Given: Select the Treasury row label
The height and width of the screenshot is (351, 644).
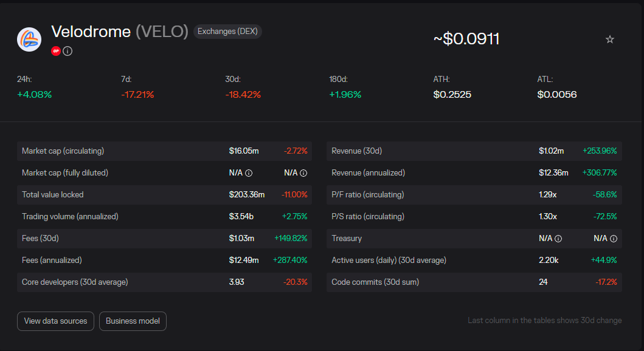Looking at the screenshot, I should (x=347, y=239).
